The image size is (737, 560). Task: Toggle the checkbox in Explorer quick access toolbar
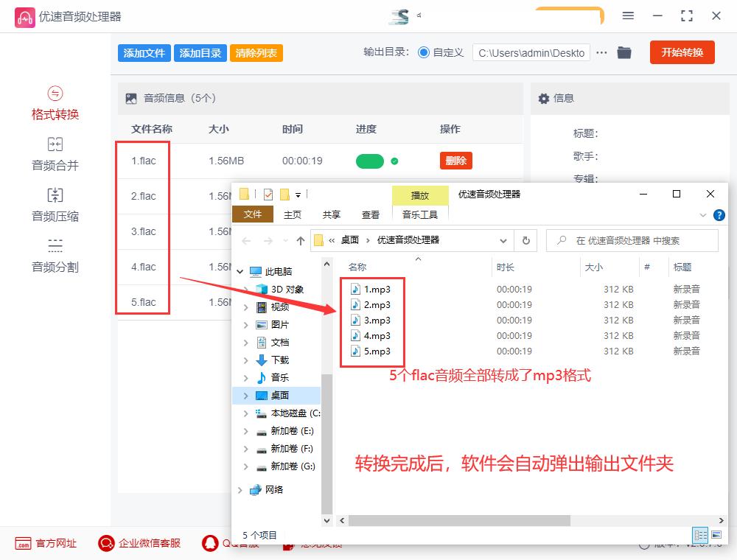pyautogui.click(x=267, y=193)
